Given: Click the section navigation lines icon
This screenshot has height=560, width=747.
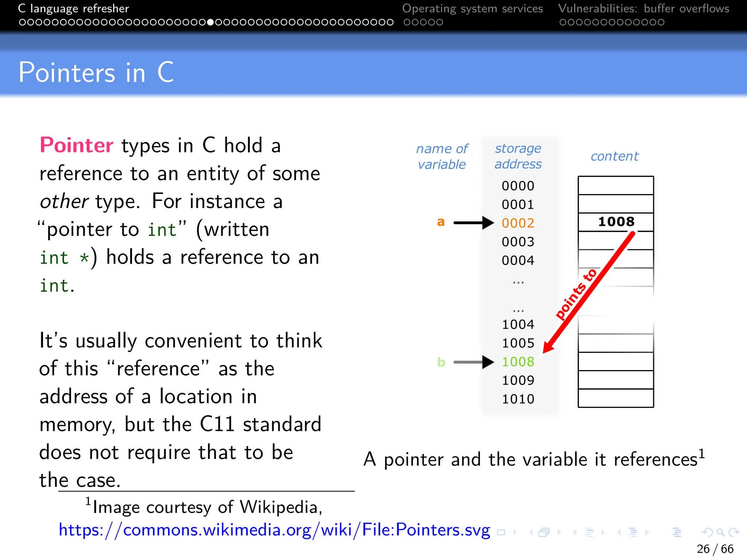Looking at the screenshot, I should (633, 532).
